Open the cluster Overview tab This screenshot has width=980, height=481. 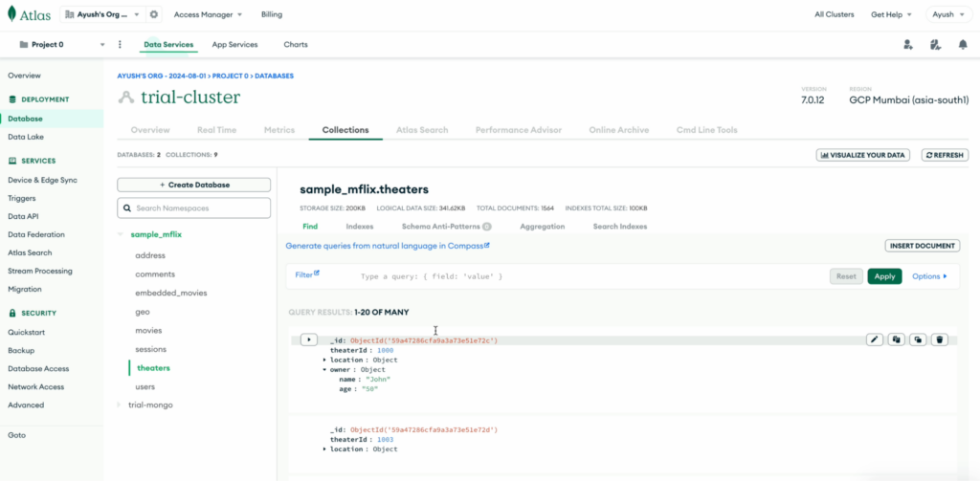click(150, 130)
